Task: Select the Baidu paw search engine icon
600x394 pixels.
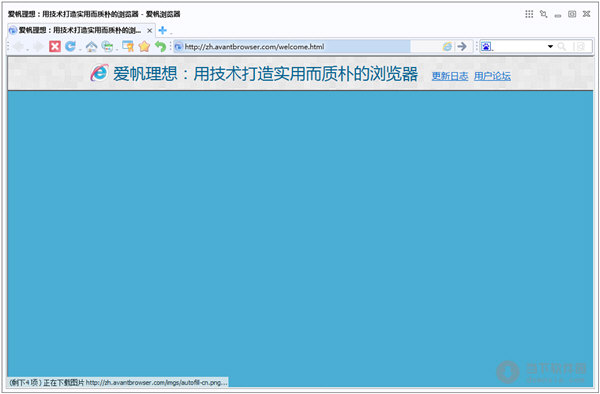Action: tap(486, 47)
